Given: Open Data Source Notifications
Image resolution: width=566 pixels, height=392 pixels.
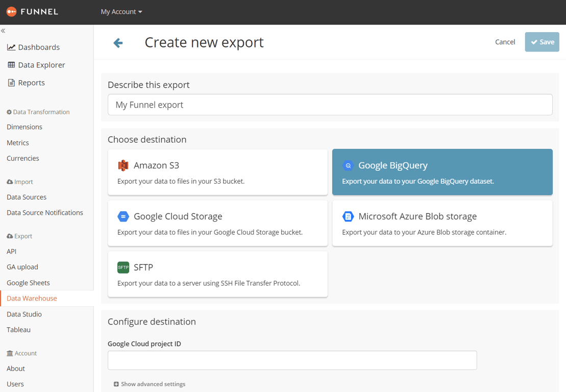Looking at the screenshot, I should pyautogui.click(x=45, y=213).
